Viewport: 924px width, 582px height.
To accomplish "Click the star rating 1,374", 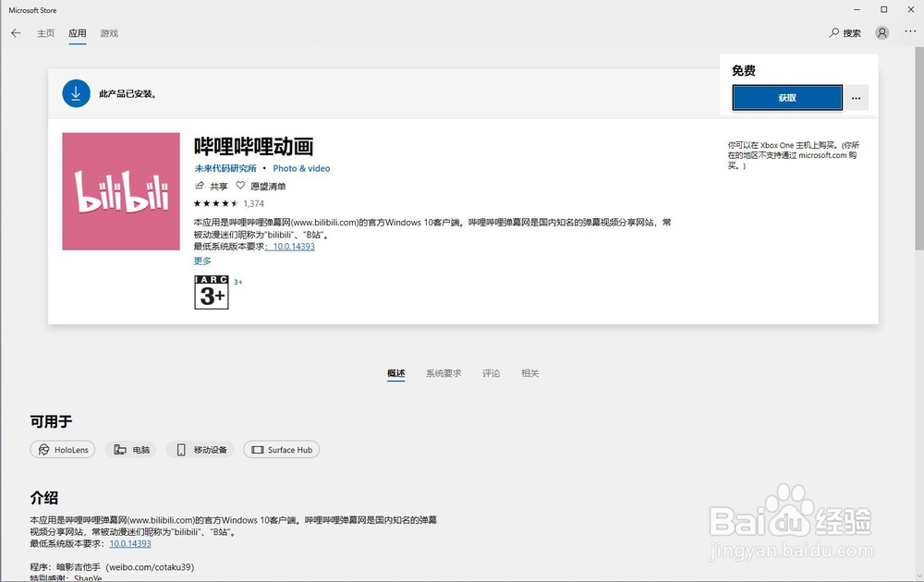I will click(228, 203).
